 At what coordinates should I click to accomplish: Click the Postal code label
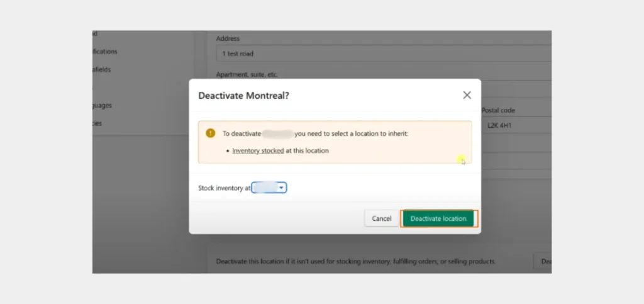pyautogui.click(x=498, y=111)
